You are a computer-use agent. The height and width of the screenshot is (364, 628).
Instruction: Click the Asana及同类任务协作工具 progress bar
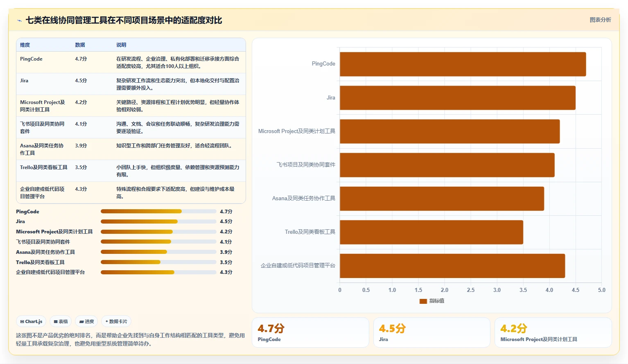(x=158, y=252)
